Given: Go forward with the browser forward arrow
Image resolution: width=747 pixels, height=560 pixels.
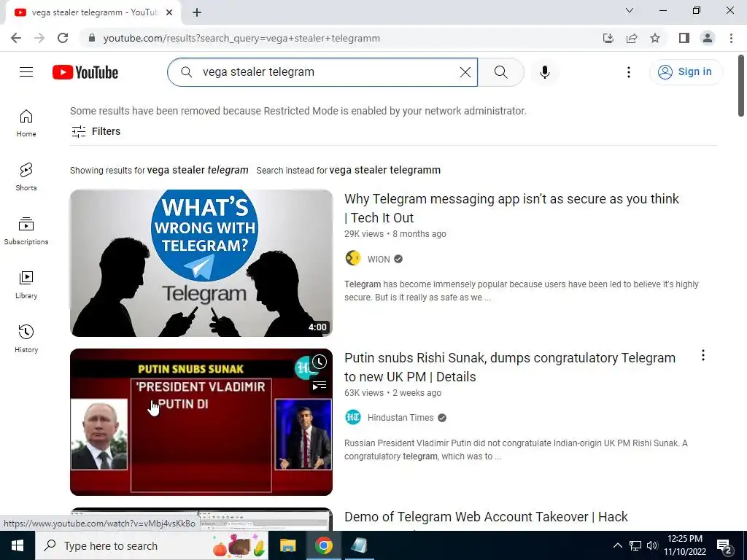Looking at the screenshot, I should pyautogui.click(x=39, y=38).
